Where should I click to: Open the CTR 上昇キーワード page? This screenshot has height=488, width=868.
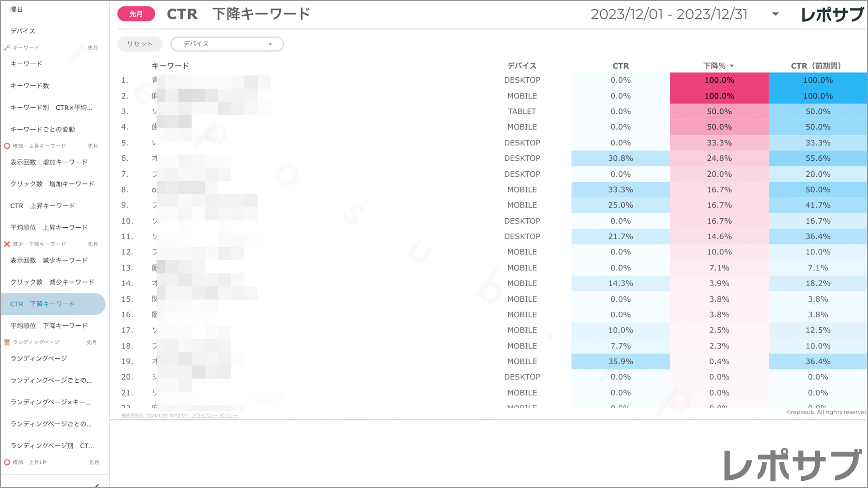42,206
